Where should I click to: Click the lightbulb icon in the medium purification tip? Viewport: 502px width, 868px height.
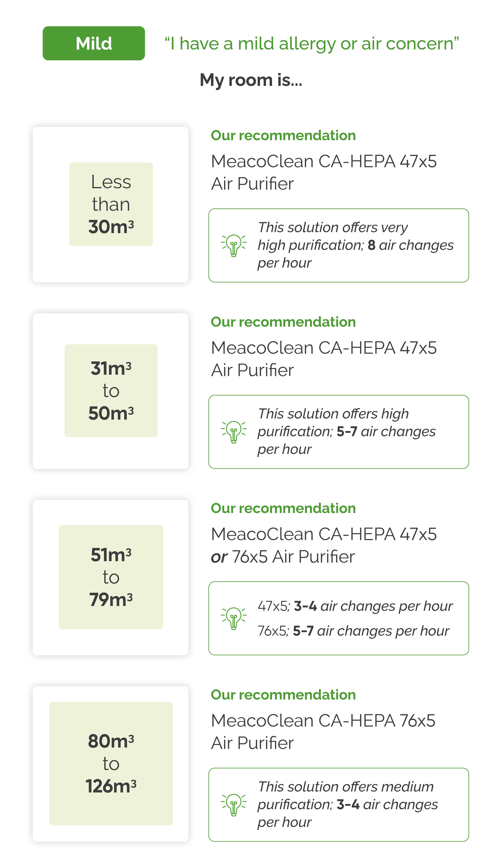click(x=234, y=805)
